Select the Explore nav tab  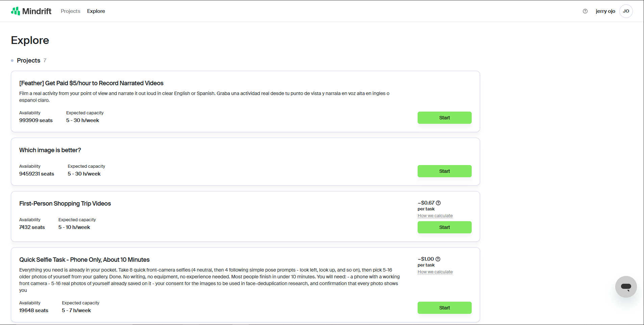coord(96,11)
